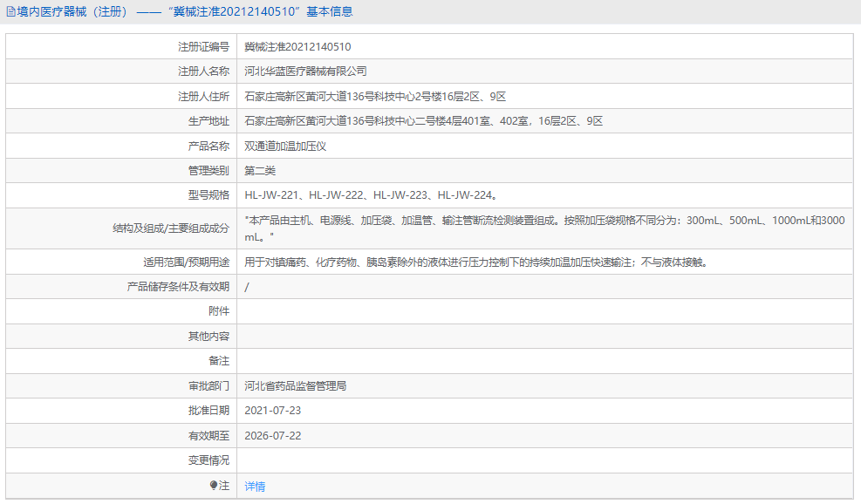
Task: Select the structure description starting 本产品由主机
Action: point(544,228)
